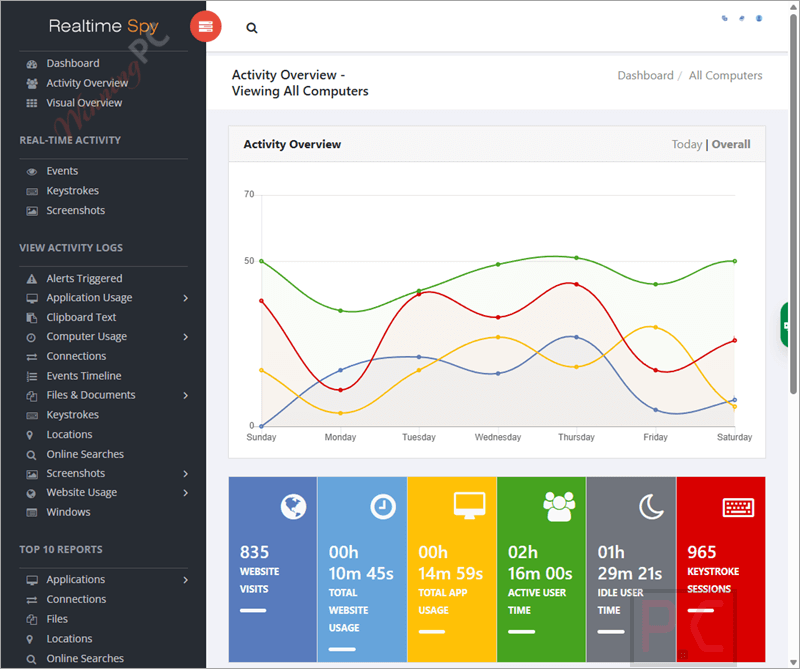
Task: Click the page's vertical scrollbar thumb
Action: (793, 204)
